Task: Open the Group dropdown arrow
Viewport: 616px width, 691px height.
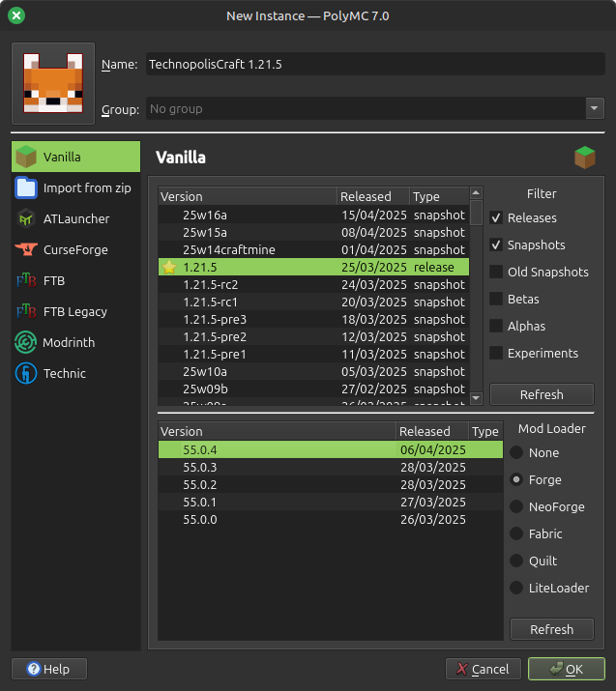Action: click(595, 108)
